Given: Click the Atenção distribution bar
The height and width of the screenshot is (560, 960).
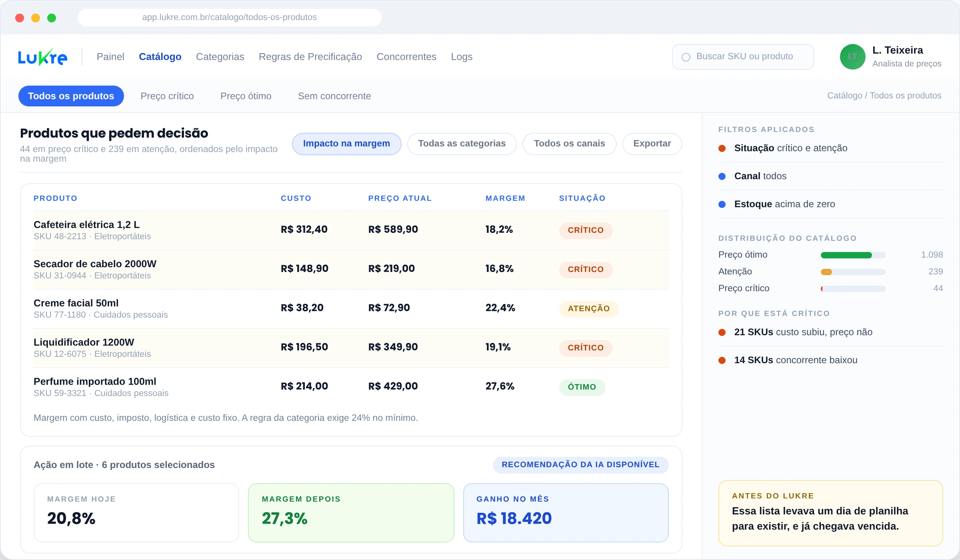Looking at the screenshot, I should pyautogui.click(x=853, y=272).
